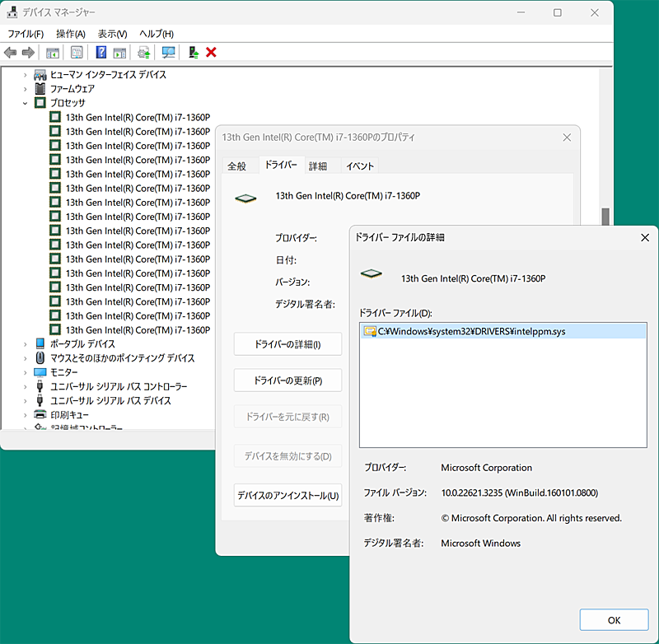Click the action pane toolbar icon
659x644 pixels.
tap(119, 53)
